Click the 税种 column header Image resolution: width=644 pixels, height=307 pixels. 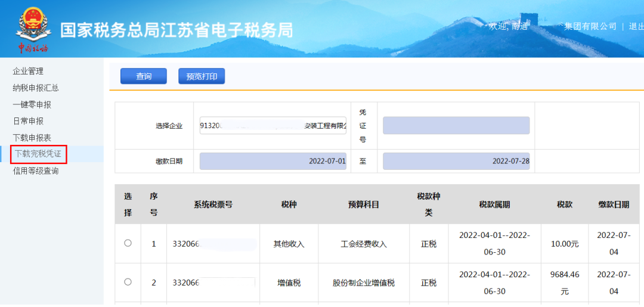pos(289,204)
